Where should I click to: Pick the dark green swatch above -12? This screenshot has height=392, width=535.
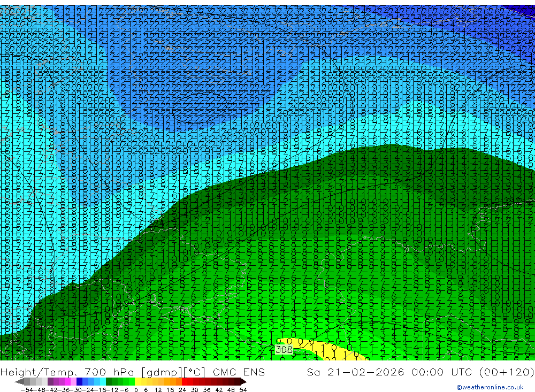coord(109,382)
